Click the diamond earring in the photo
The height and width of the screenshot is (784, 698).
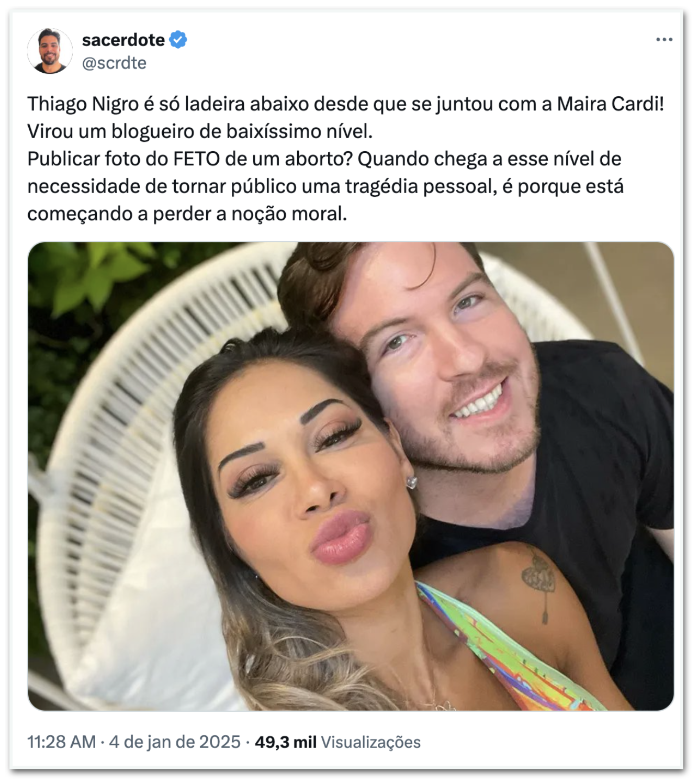point(412,481)
